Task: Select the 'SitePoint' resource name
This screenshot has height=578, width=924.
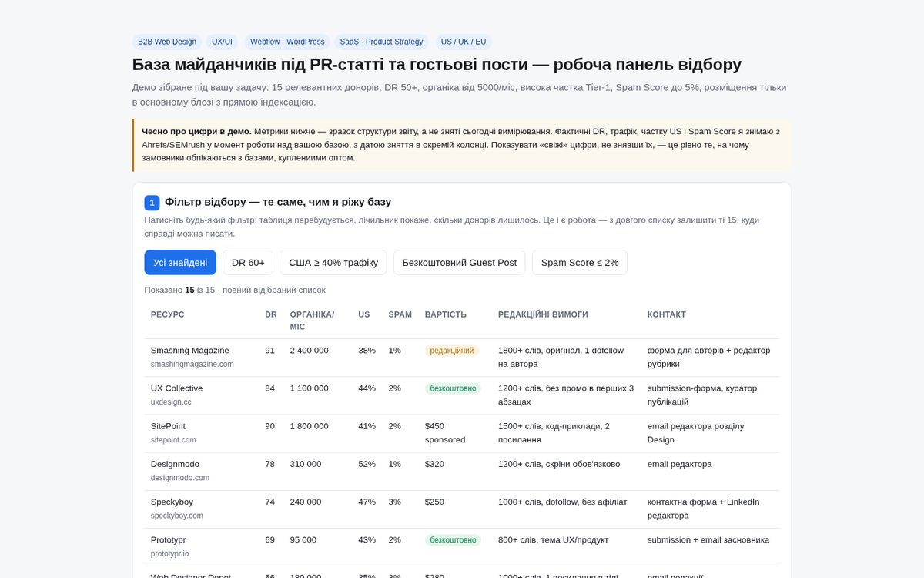Action: pyautogui.click(x=168, y=426)
